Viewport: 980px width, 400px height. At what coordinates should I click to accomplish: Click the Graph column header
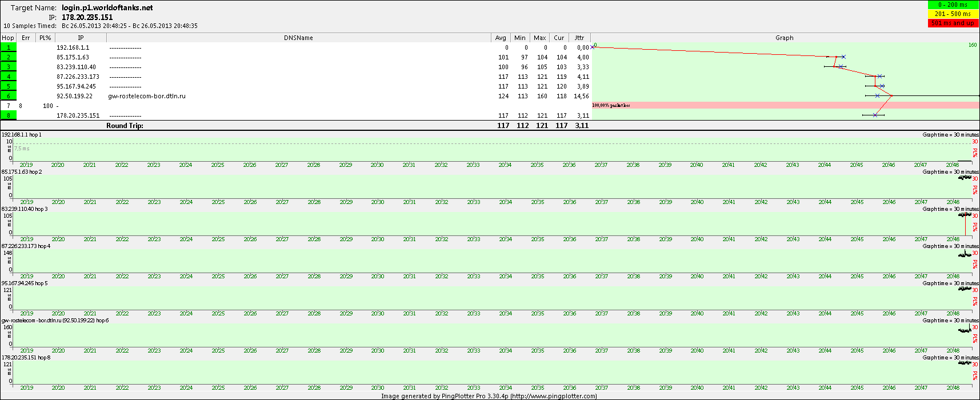coord(784,38)
